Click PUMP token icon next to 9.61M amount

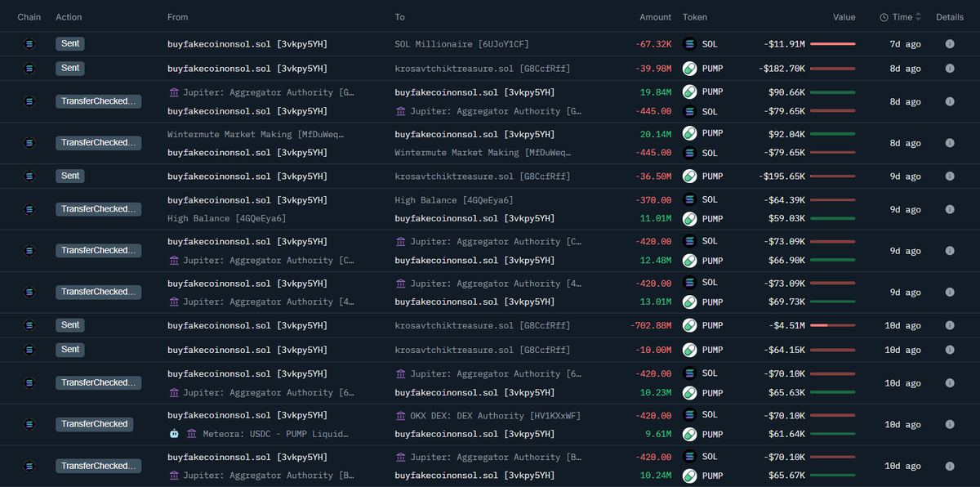pos(689,434)
